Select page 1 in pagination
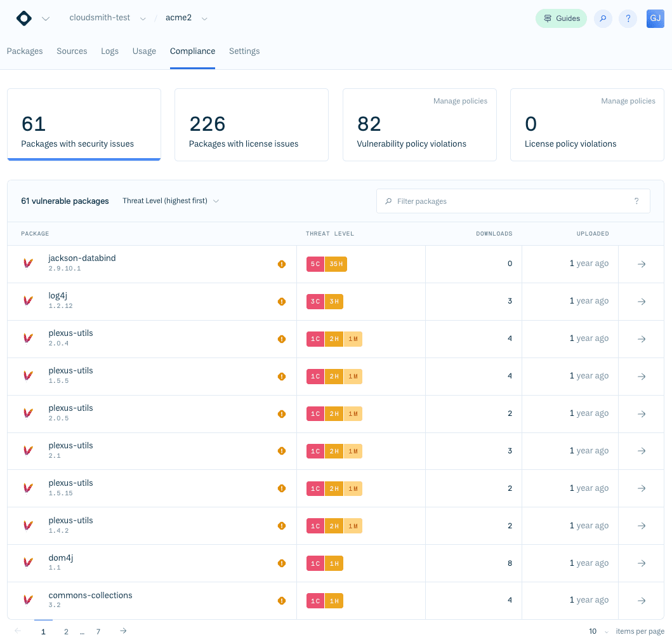The image size is (672, 642). tap(43, 632)
